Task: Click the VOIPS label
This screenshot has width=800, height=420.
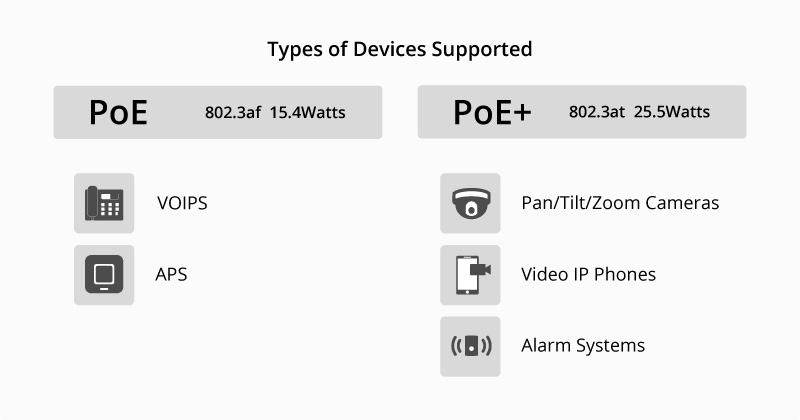Action: click(182, 203)
